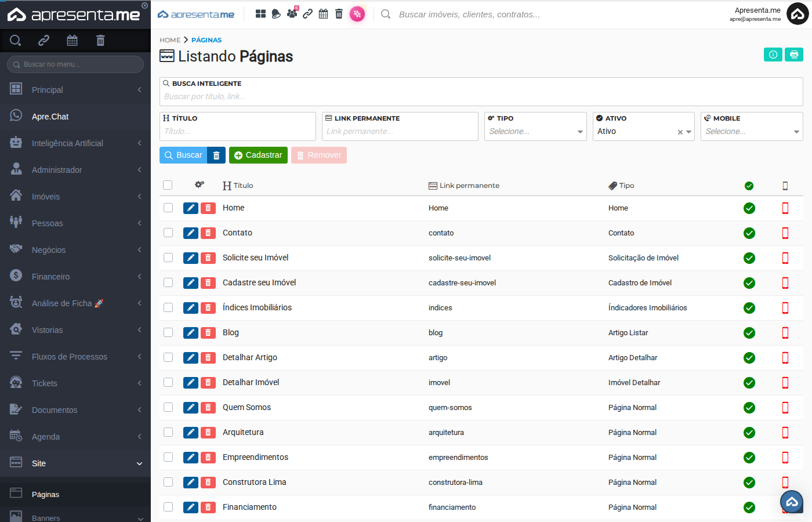Check the Home row checkbox
This screenshot has height=522, width=812.
[168, 208]
